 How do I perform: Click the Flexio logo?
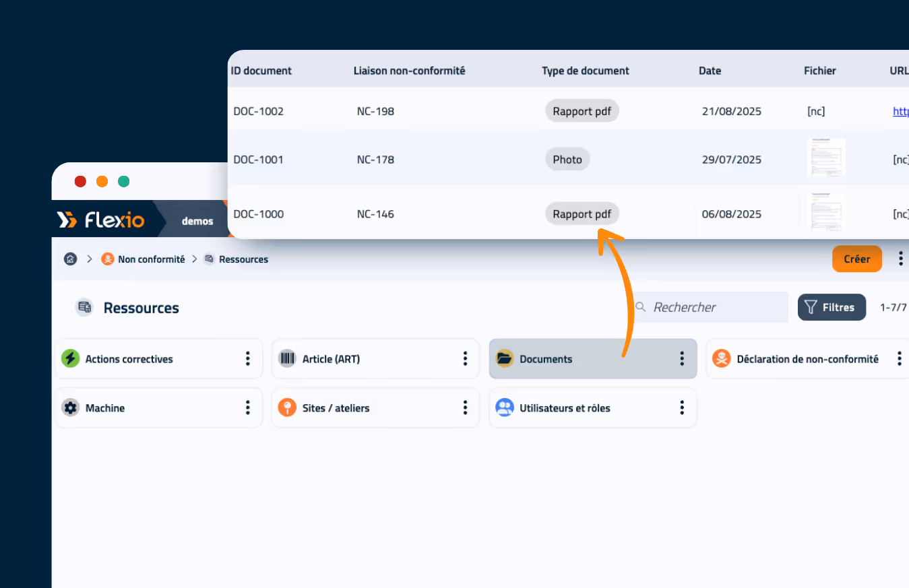pos(100,220)
